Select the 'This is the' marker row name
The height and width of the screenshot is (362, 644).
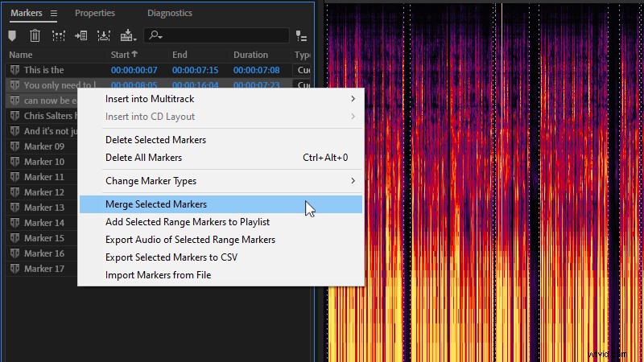(x=44, y=70)
